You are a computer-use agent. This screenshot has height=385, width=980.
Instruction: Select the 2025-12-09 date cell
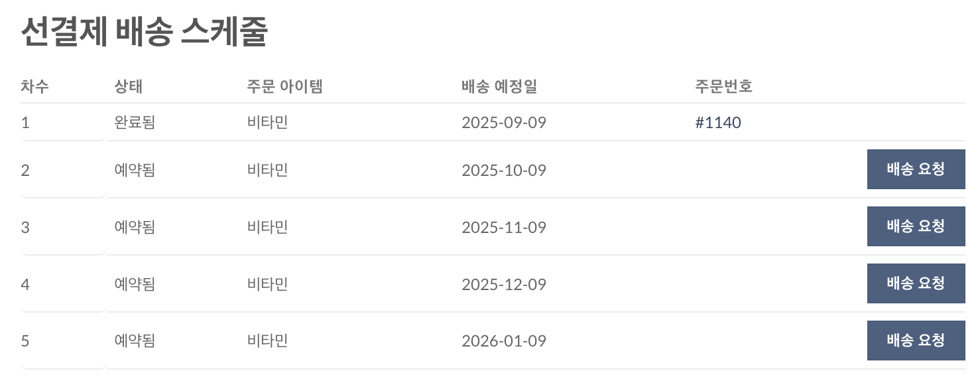[504, 285]
